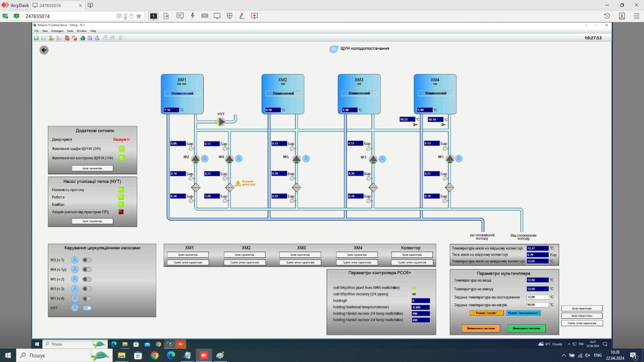644x362 pixels.
Task: Edit cooling setpoint field 12,00
Action: pyautogui.click(x=538, y=297)
